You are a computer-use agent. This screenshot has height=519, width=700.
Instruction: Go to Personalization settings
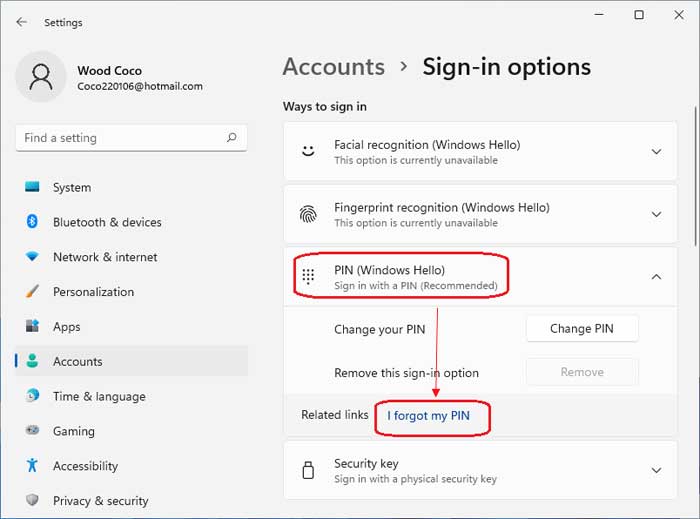tap(131, 291)
